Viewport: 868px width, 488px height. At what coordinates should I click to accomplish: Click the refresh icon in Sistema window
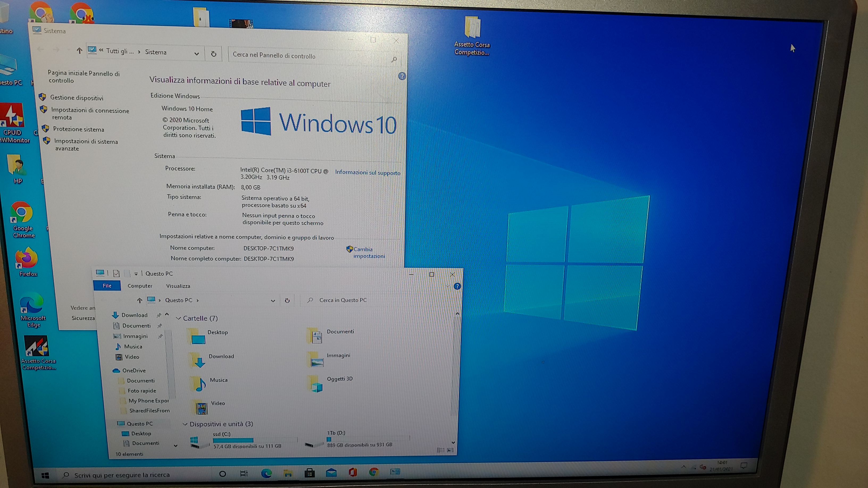click(213, 54)
